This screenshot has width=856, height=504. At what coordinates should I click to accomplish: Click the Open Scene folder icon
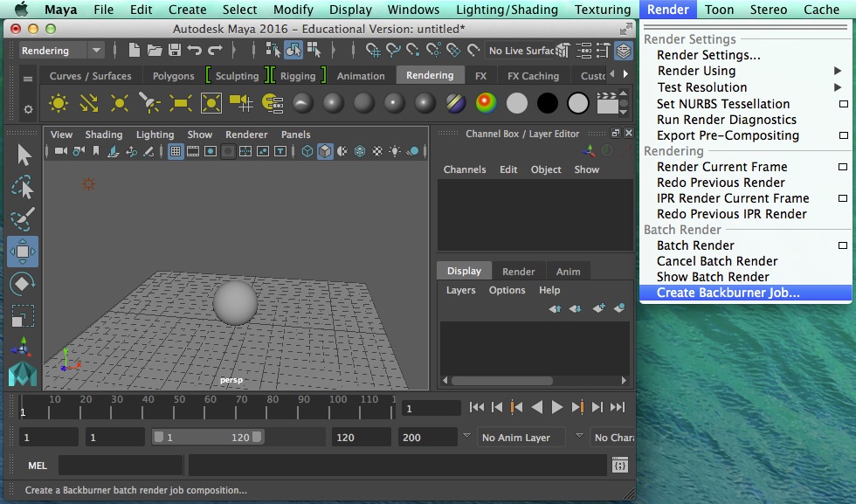pyautogui.click(x=155, y=51)
